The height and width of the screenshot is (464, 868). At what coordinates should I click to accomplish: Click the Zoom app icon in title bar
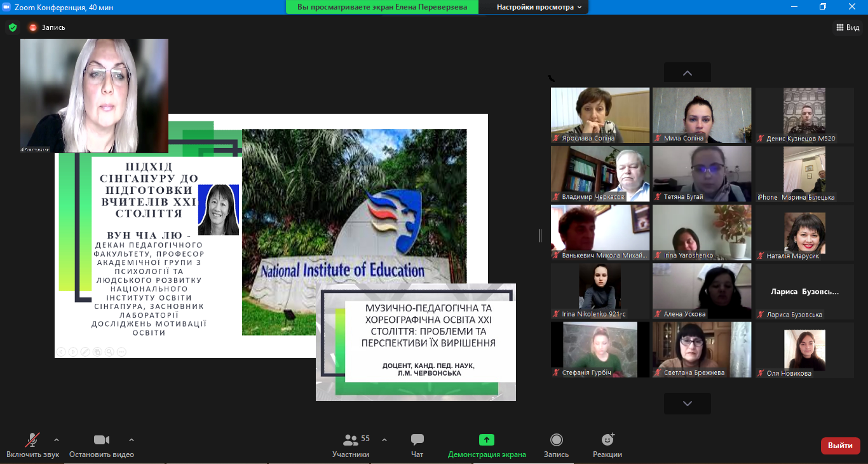(7, 7)
